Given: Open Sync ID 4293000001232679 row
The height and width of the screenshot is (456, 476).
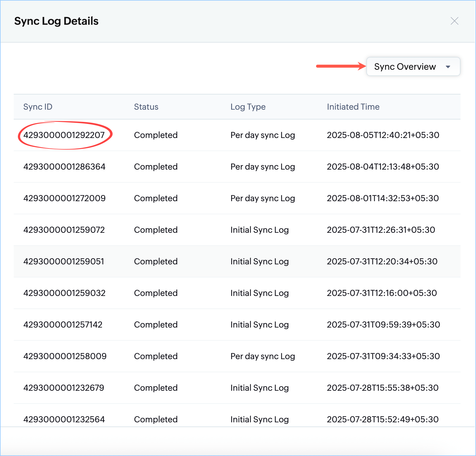Looking at the screenshot, I should pos(64,388).
